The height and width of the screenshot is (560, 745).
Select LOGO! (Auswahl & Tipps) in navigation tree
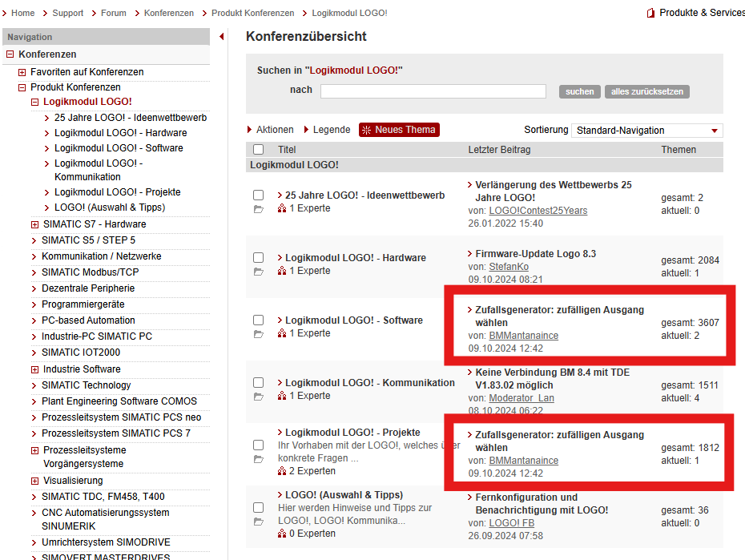[110, 207]
